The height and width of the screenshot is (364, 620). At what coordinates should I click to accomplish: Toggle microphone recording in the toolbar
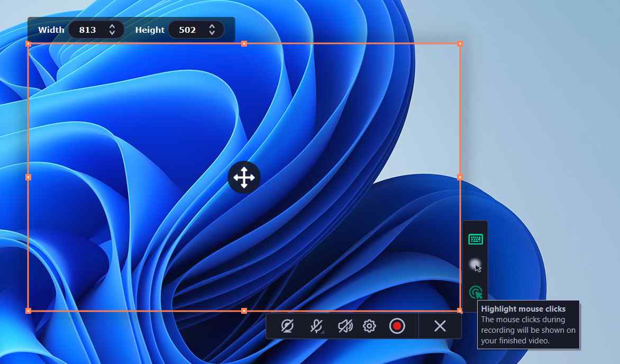pyautogui.click(x=316, y=326)
